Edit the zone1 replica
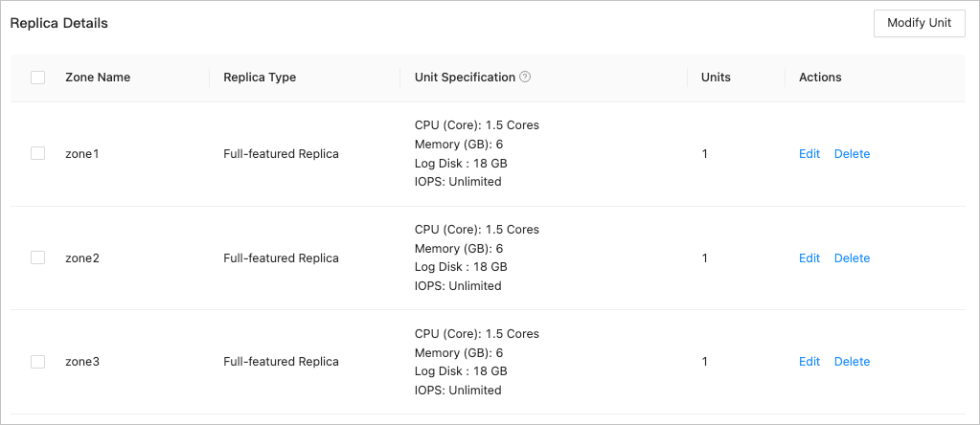980x425 pixels. [809, 154]
